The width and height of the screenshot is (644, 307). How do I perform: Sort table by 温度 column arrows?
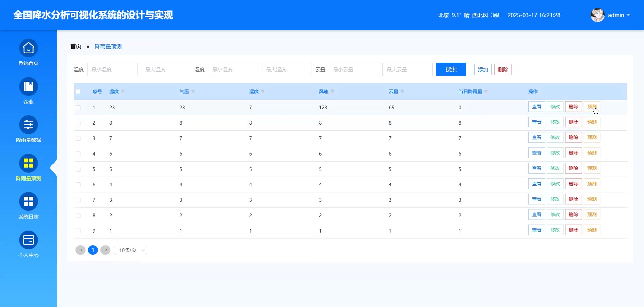click(123, 91)
